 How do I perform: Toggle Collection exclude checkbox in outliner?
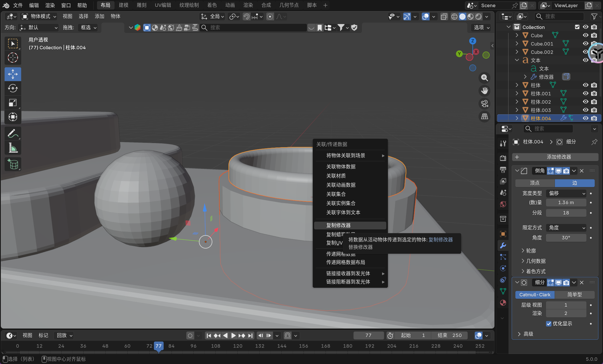tap(577, 27)
